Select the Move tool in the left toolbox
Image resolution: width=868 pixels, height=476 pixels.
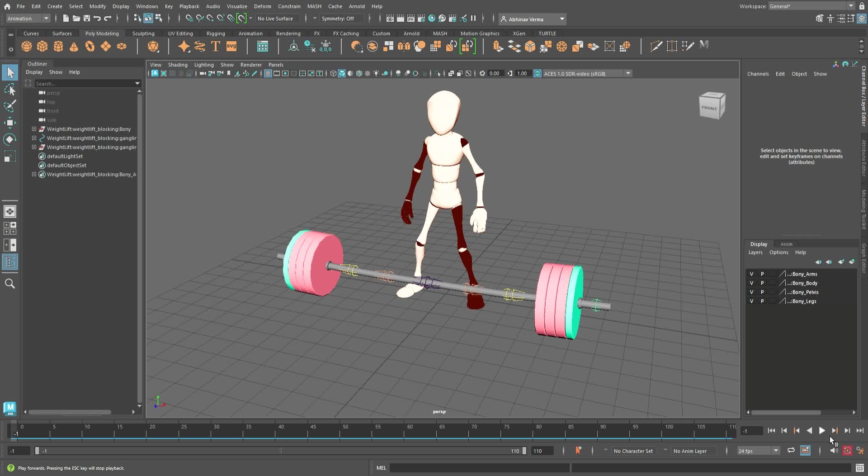[10, 123]
